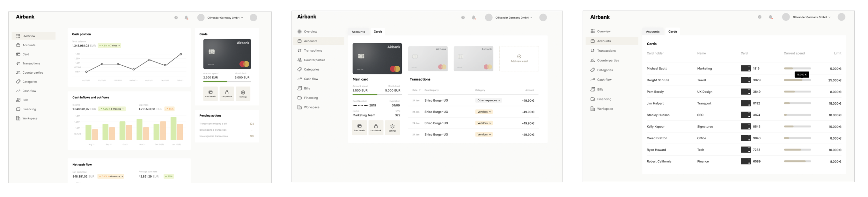Click card number ending 2819
Viewport: 868px width, 197px height.
click(x=364, y=106)
